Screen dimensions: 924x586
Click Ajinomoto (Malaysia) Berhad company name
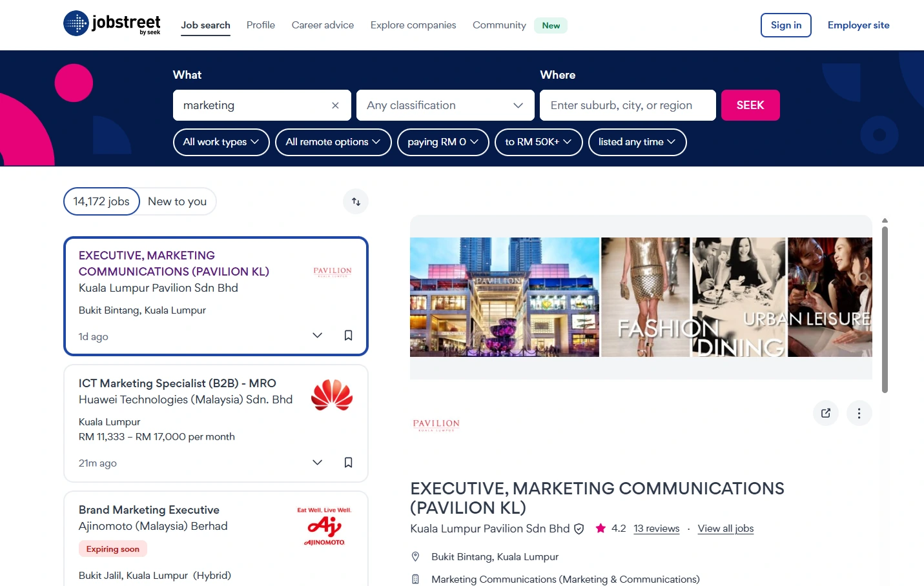click(153, 526)
